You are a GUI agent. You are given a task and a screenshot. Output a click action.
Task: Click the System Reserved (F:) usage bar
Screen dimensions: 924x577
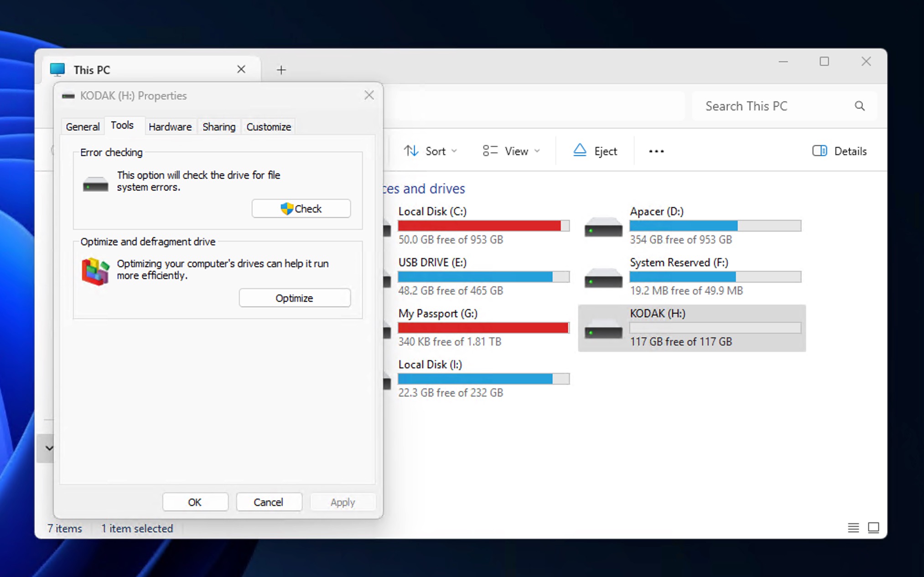point(715,277)
